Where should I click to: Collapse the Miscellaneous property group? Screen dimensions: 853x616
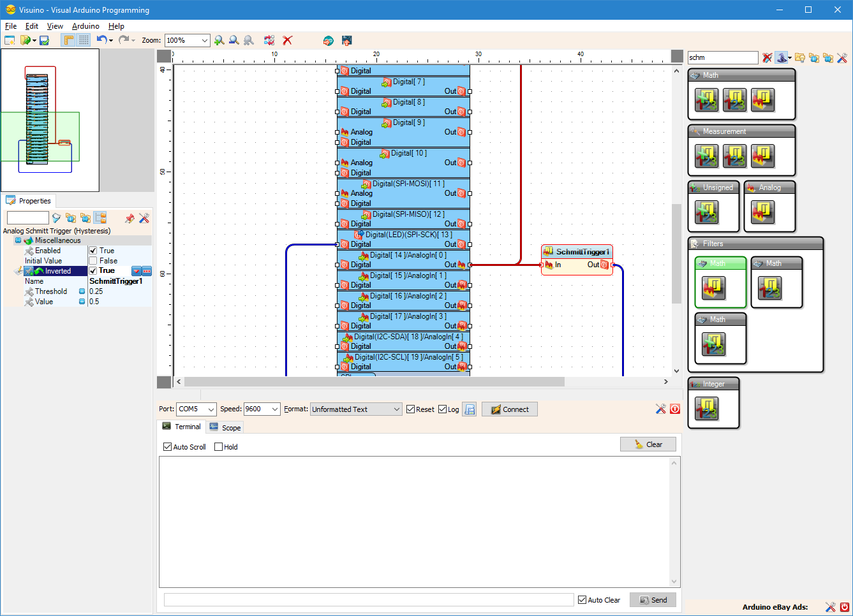point(19,240)
